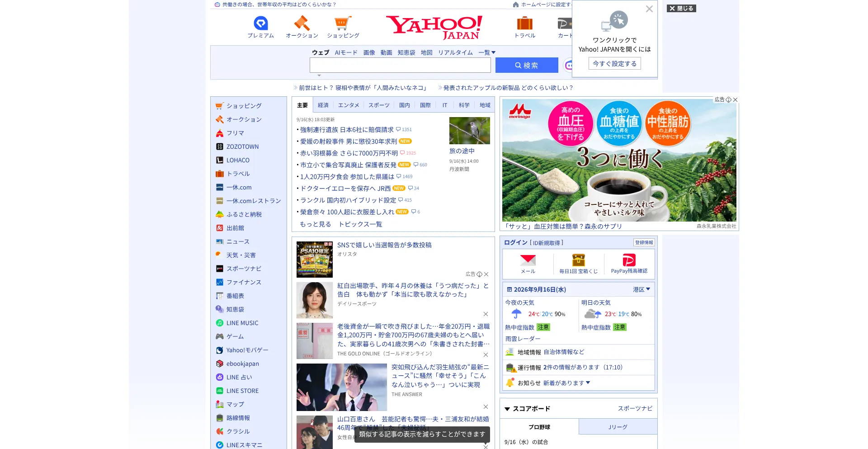Open the 毎日1回 宝箱くじ treasure chest icon
Viewport: 868px width, 449px height.
(x=578, y=260)
